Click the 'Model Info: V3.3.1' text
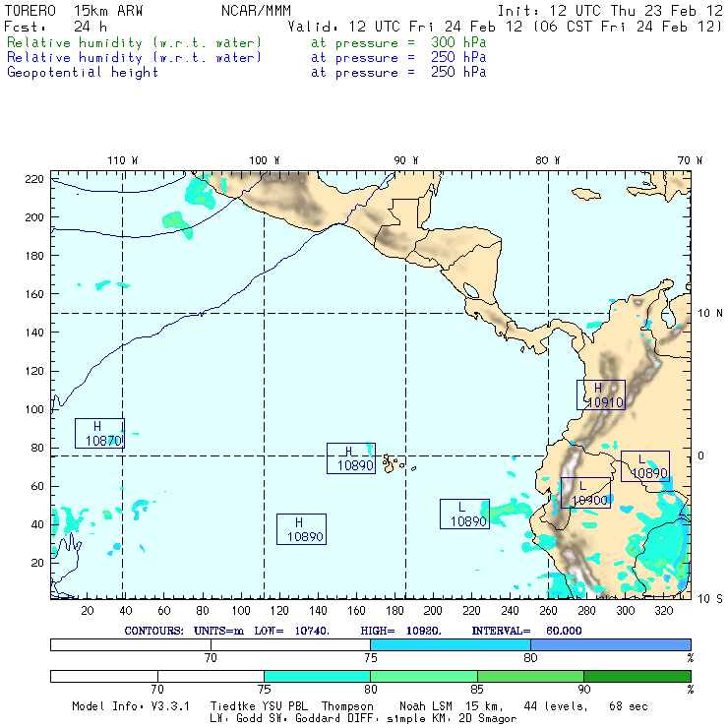 pos(131,706)
